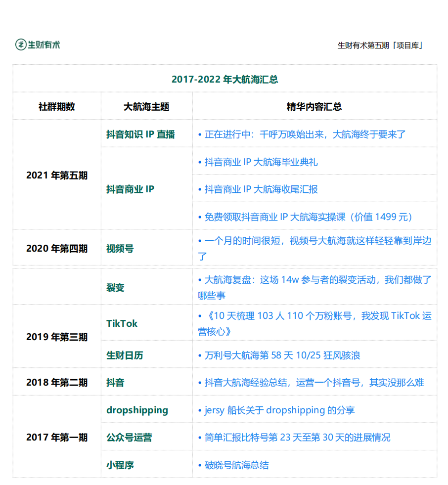This screenshot has width=448, height=485.
Task: Open 抖音商业 IP 大航海收尾汇报 link
Action: pyautogui.click(x=258, y=189)
